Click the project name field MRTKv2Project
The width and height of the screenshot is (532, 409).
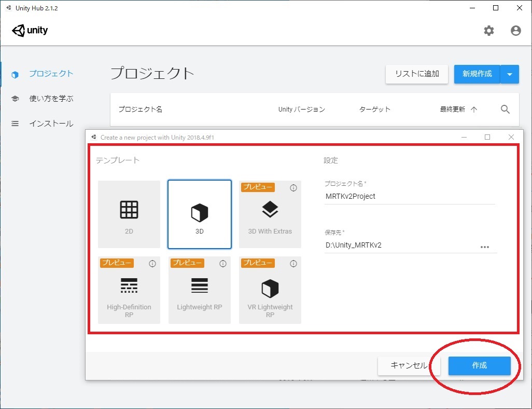410,196
